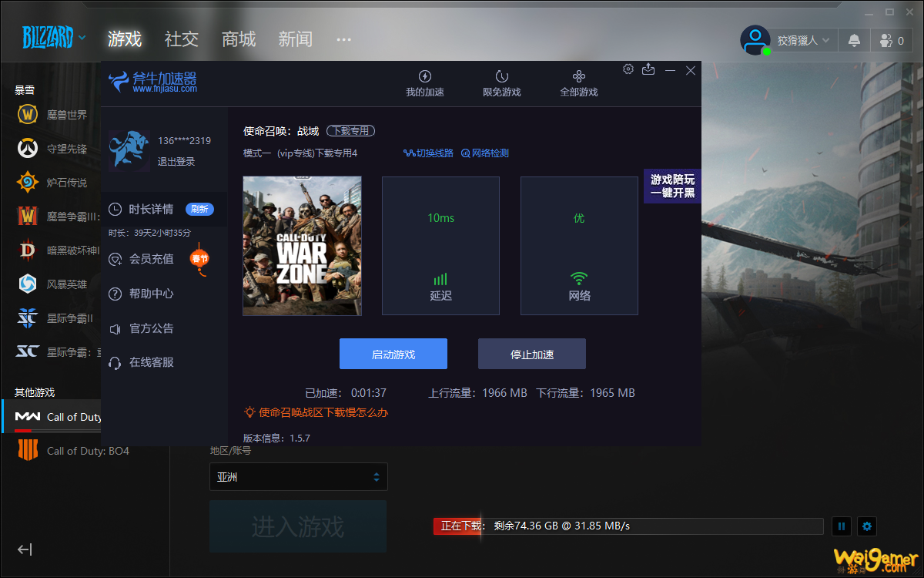The height and width of the screenshot is (578, 924).
Task: Click the 10ms 延迟 latency card
Action: [x=441, y=246]
